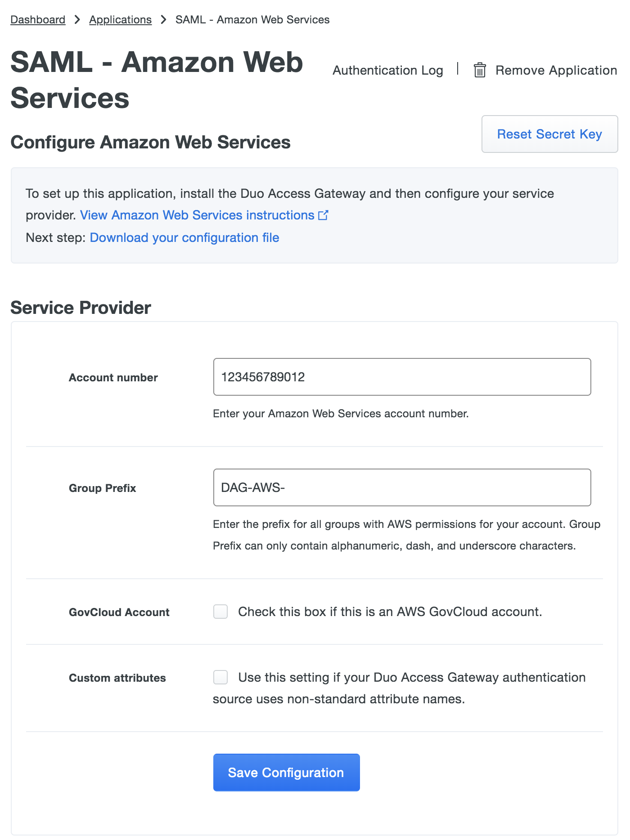Click the Custom attributes field label
The height and width of the screenshot is (840, 630).
[x=117, y=678]
